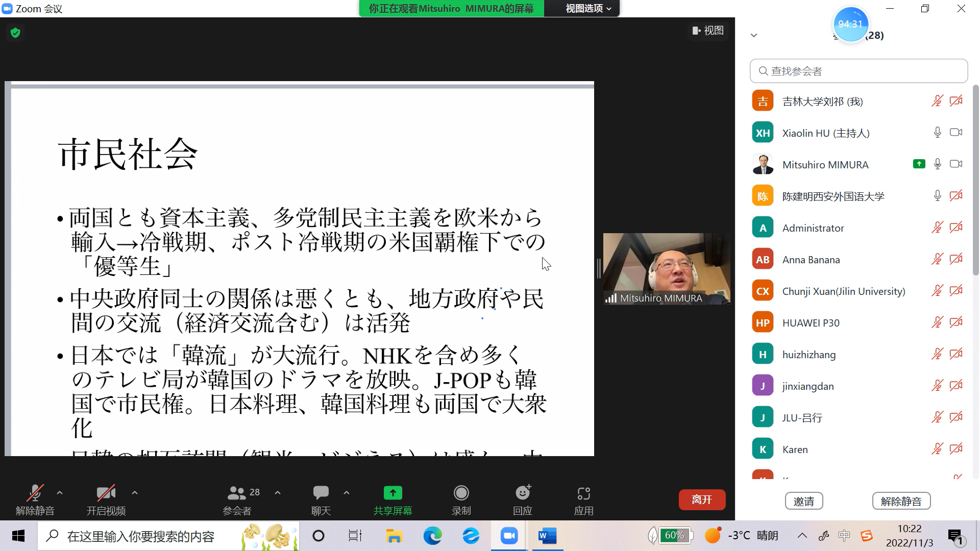Viewport: 980px width, 551px height.
Task: Open the reactions (回应) icon
Action: (522, 493)
